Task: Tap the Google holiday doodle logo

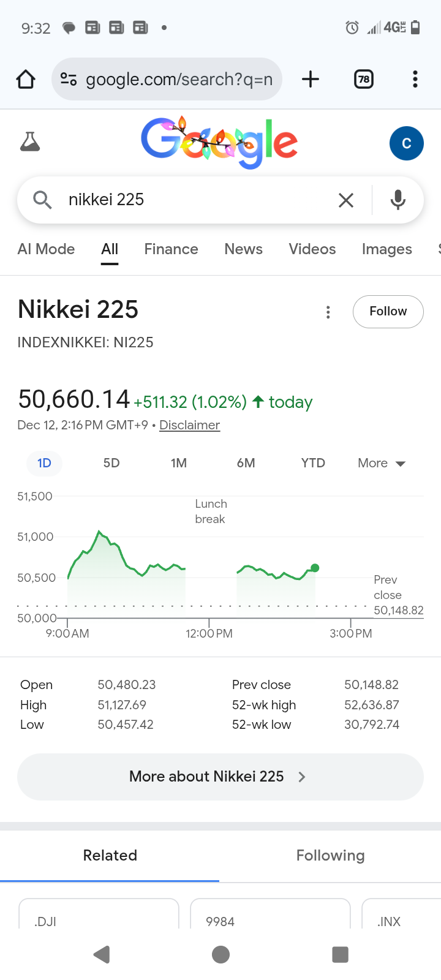Action: click(x=219, y=142)
